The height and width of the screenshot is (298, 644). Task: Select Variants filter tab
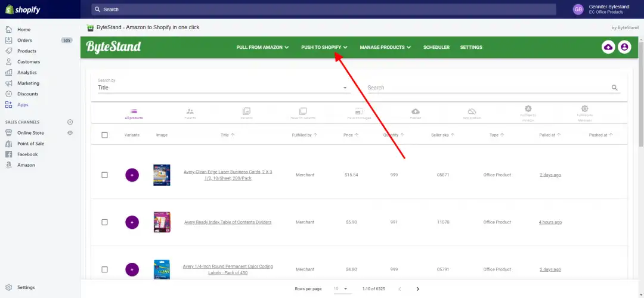point(246,114)
